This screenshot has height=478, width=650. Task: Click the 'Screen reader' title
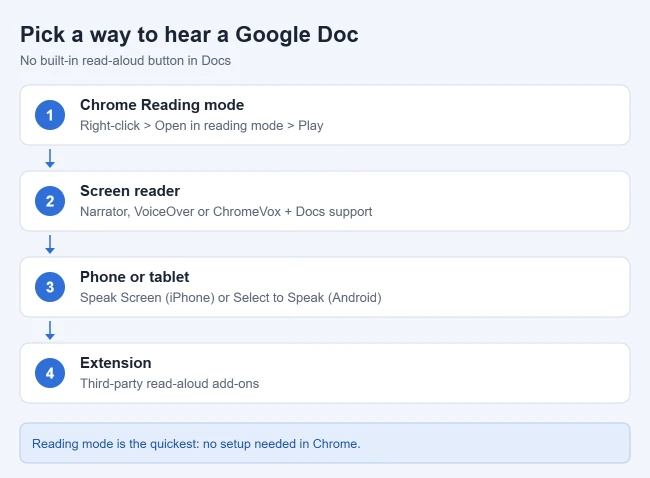(130, 191)
